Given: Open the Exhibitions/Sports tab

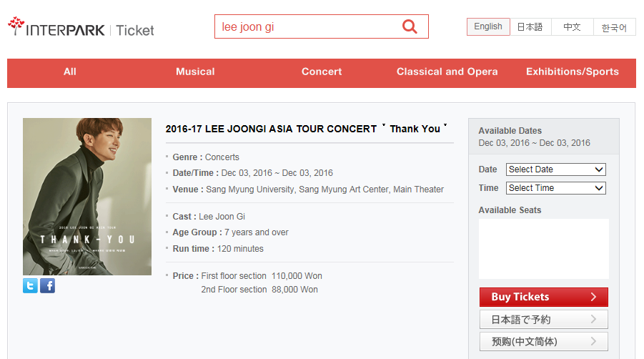Looking at the screenshot, I should tap(573, 72).
